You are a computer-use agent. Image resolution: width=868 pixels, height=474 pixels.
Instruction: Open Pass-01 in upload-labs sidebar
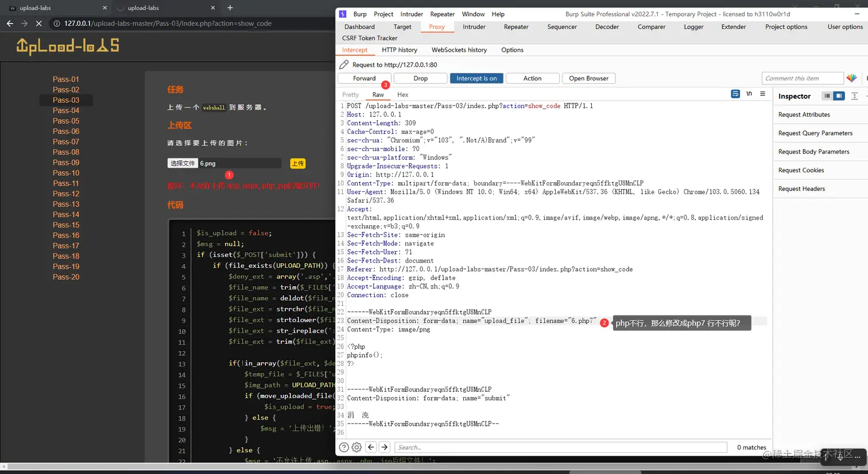66,79
